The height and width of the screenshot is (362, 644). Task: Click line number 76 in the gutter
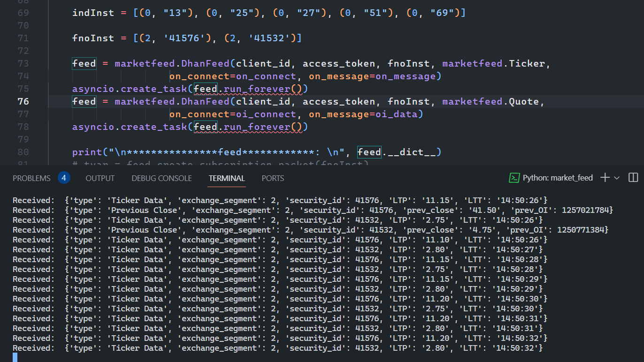[23, 102]
